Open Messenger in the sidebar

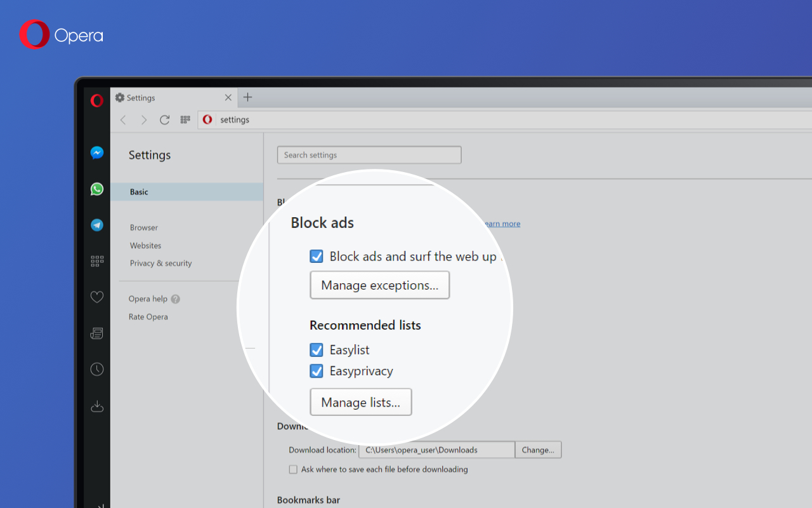click(97, 153)
